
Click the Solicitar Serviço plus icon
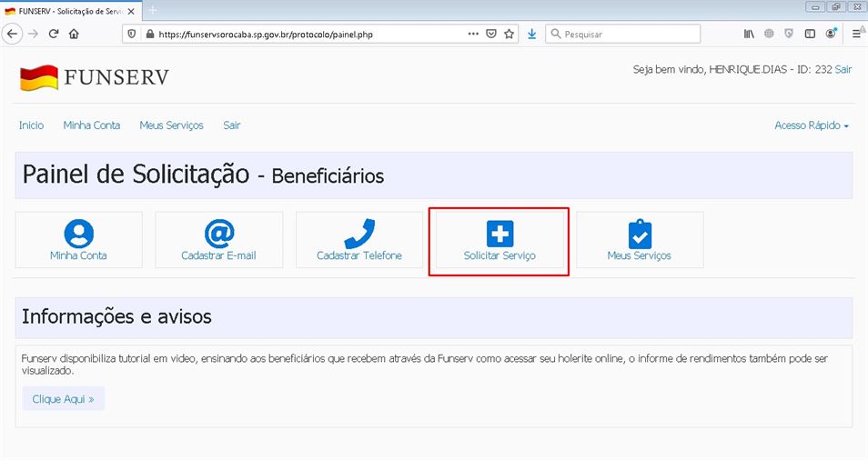click(x=500, y=234)
